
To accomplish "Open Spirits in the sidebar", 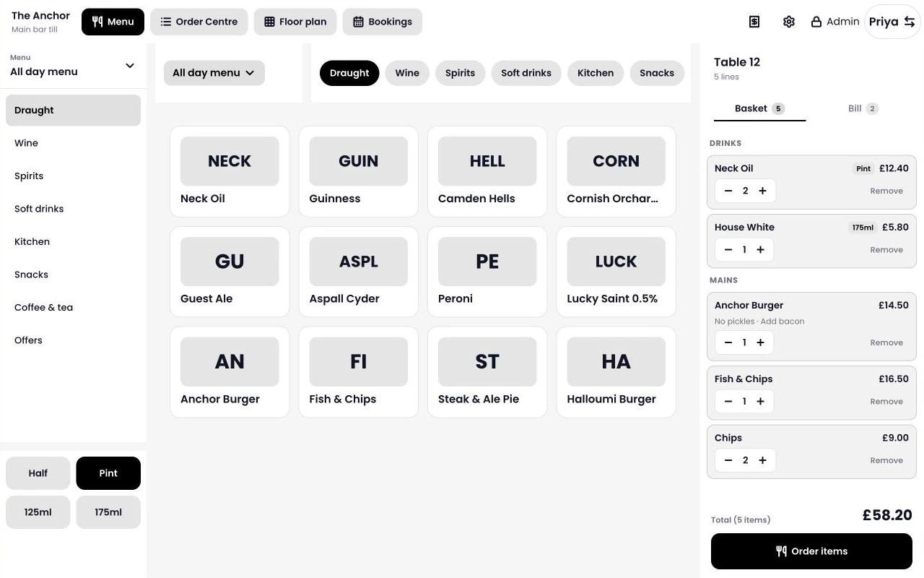I will [73, 176].
